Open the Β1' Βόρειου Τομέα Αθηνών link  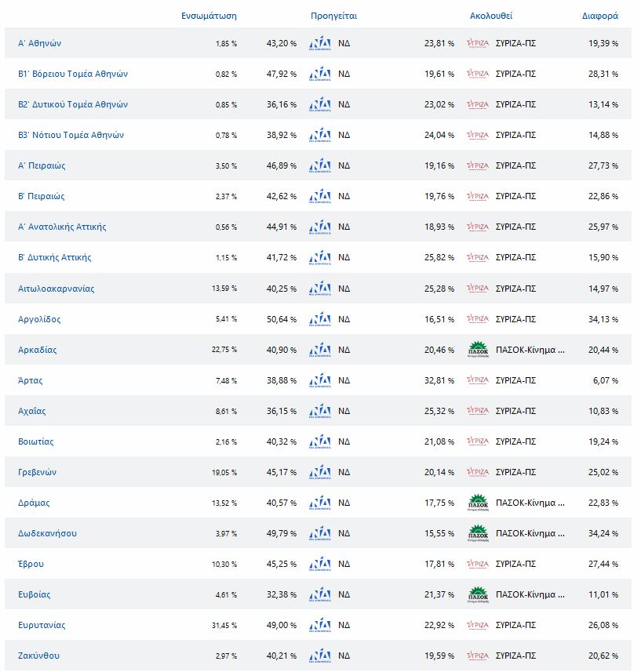point(72,74)
